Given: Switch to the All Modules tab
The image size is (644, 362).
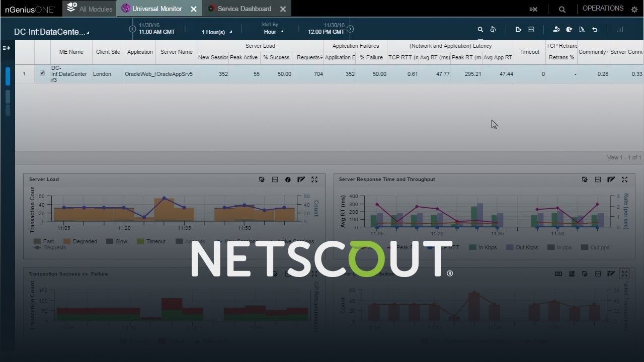Looking at the screenshot, I should pyautogui.click(x=90, y=9).
